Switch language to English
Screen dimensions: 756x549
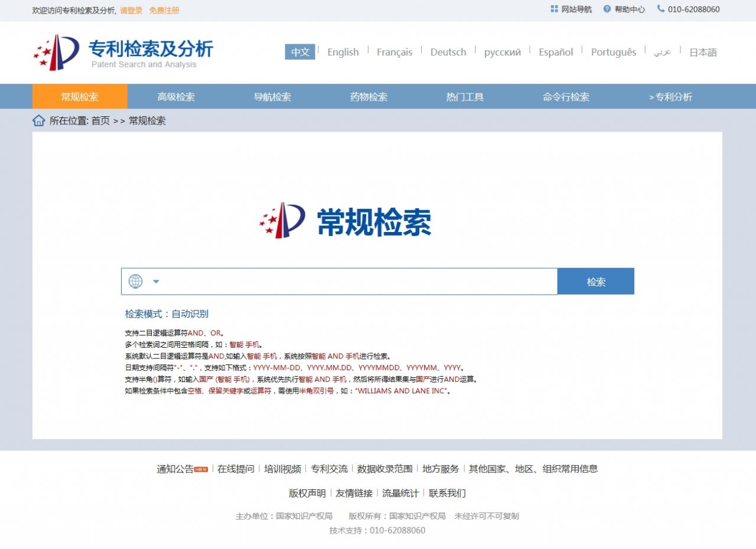point(343,52)
